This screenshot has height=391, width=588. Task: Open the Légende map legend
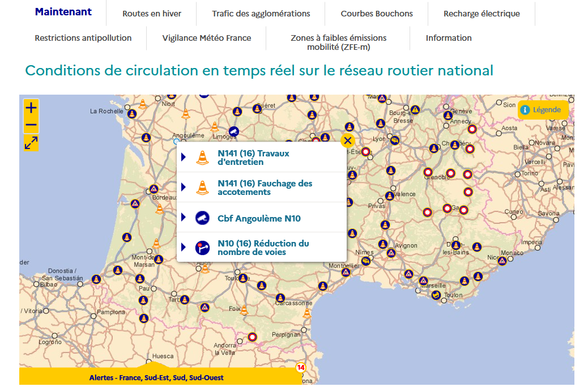click(x=542, y=110)
